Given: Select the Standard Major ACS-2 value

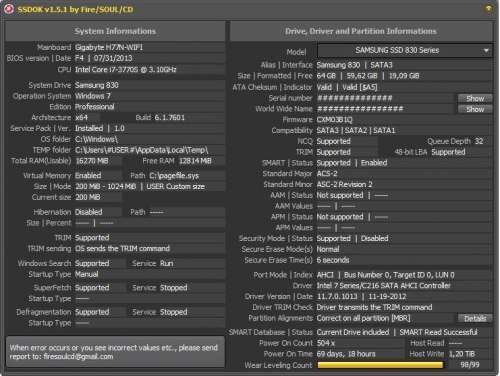Looking at the screenshot, I should 327,174.
